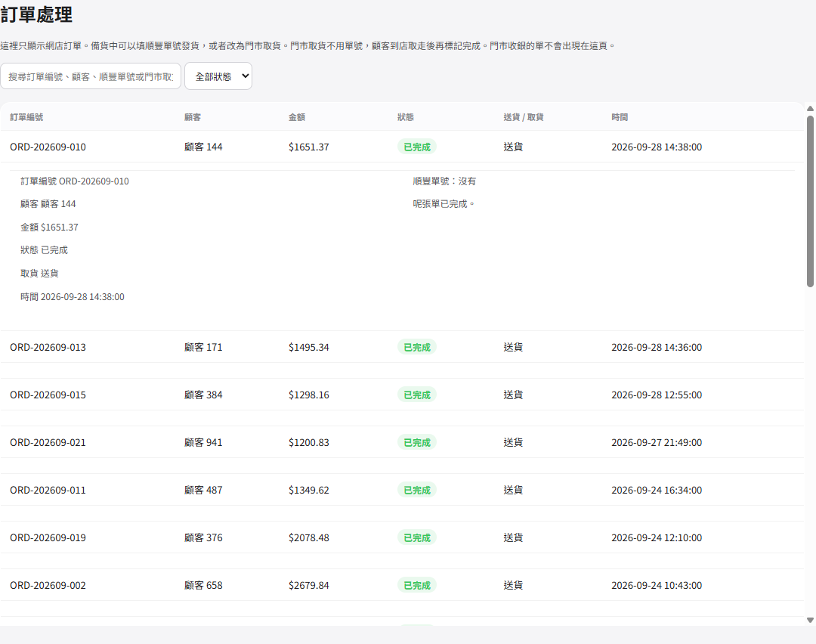
Task: Click the amount $1495.34
Action: pyautogui.click(x=309, y=347)
